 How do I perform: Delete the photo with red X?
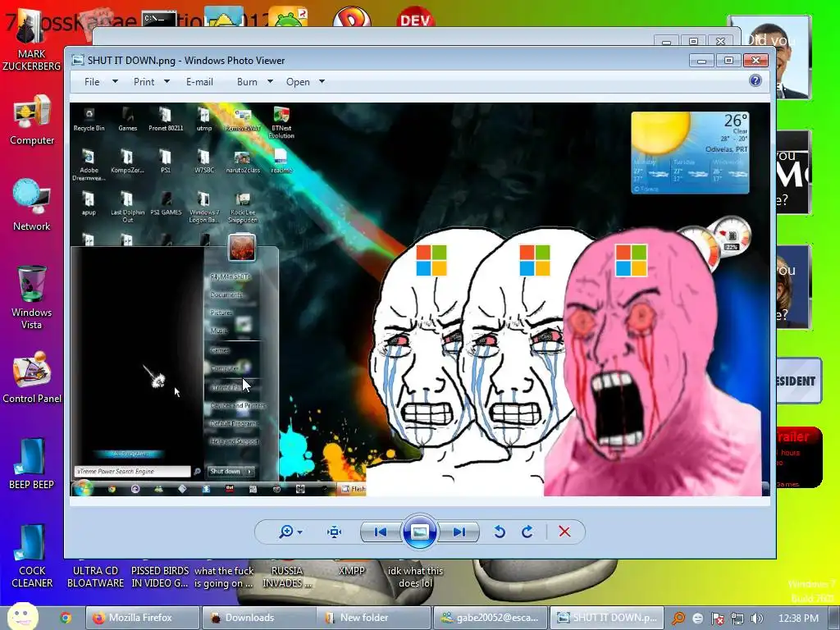(x=564, y=532)
